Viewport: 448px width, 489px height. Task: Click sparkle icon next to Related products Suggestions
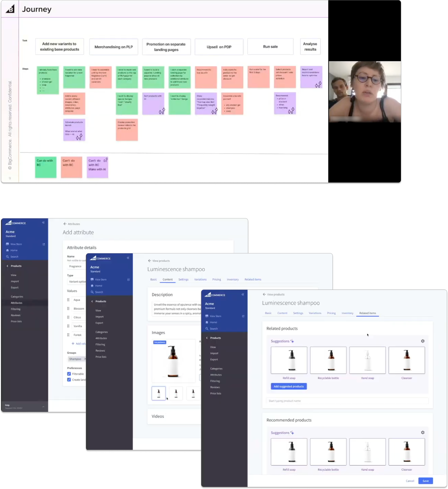pos(292,341)
